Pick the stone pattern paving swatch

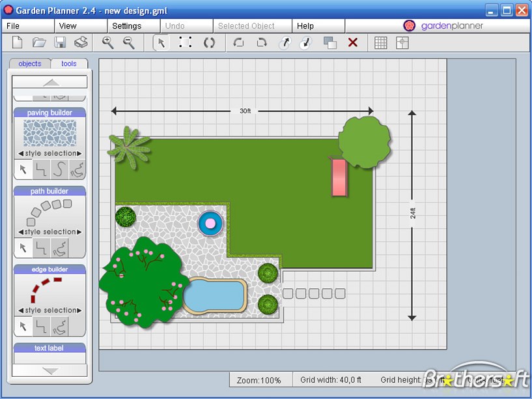(x=49, y=133)
